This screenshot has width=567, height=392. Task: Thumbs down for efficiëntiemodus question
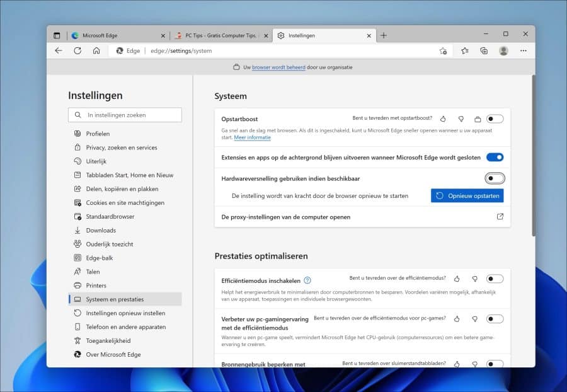click(475, 279)
